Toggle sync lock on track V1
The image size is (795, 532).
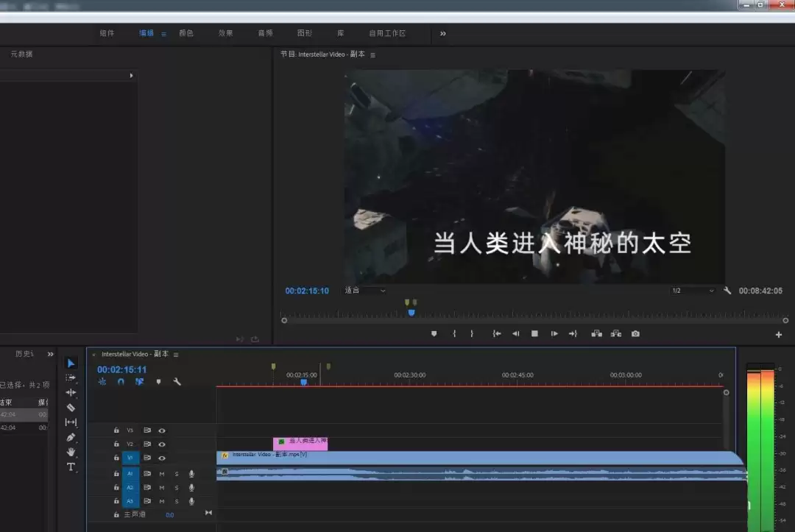(x=147, y=458)
